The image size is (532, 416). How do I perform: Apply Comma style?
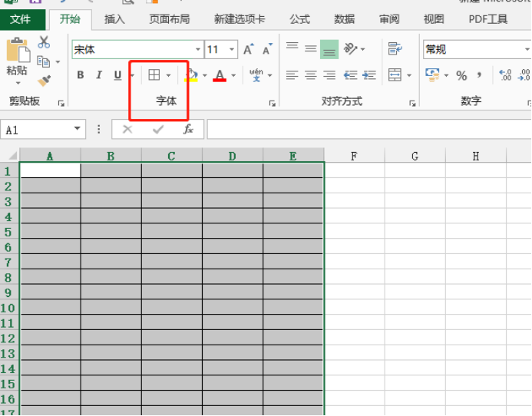(479, 74)
